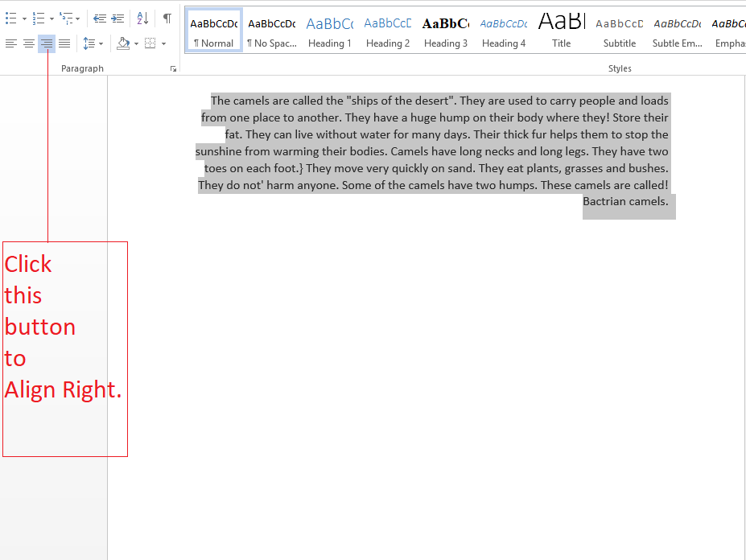Image resolution: width=746 pixels, height=560 pixels.
Task: Toggle Show/Hide paragraph marks
Action: (x=167, y=17)
